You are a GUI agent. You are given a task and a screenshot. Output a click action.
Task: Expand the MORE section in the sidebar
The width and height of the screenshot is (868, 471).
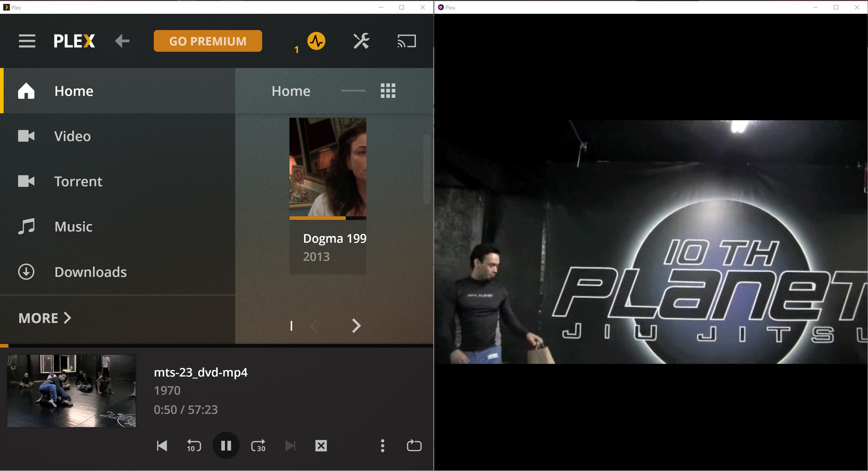[44, 318]
